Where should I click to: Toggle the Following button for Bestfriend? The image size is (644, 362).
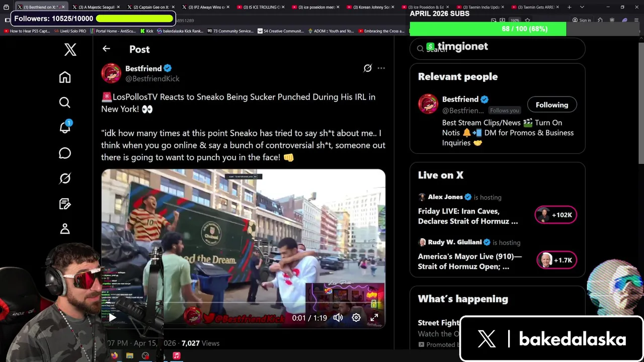tap(552, 105)
